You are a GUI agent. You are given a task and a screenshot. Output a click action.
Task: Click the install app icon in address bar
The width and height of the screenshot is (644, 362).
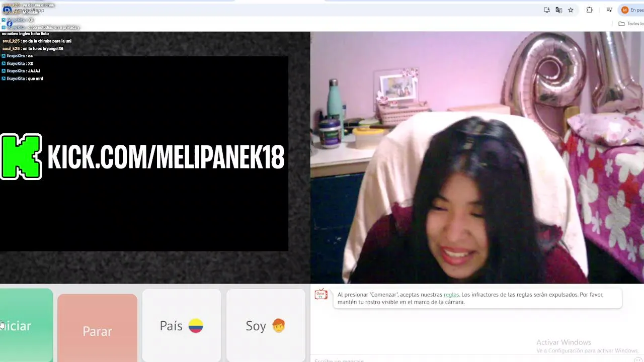[546, 10]
